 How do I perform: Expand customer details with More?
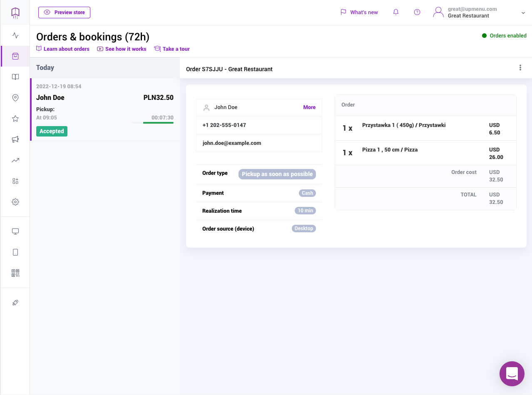309,107
